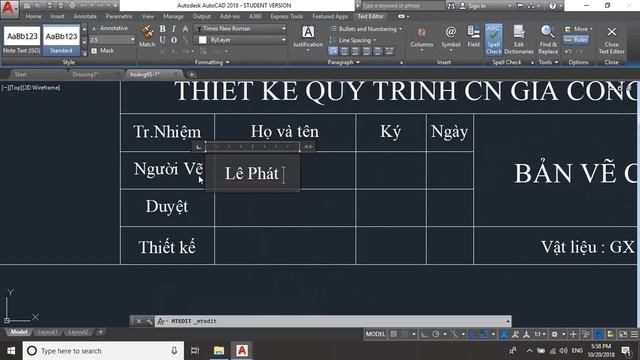Open the workspace switching gear icon
Viewport: 640px width, 360px height.
(x=554, y=334)
